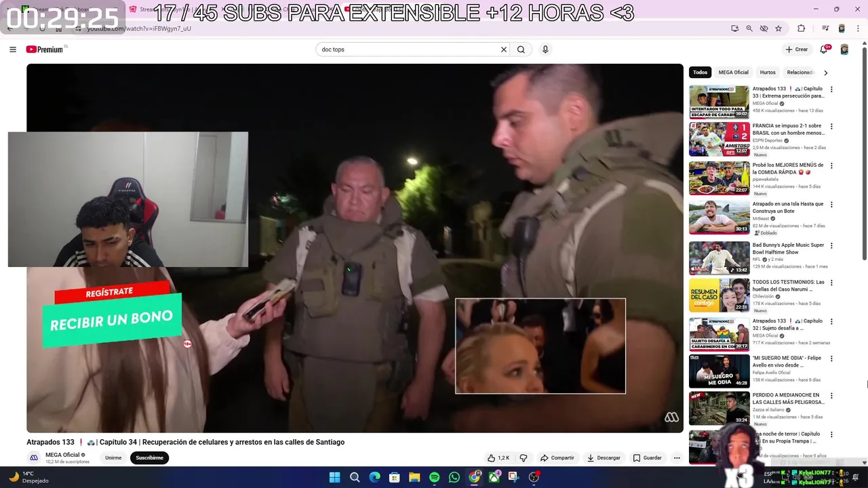Clear the search box with X icon
Viewport: 868px width, 488px height.
pyautogui.click(x=504, y=49)
